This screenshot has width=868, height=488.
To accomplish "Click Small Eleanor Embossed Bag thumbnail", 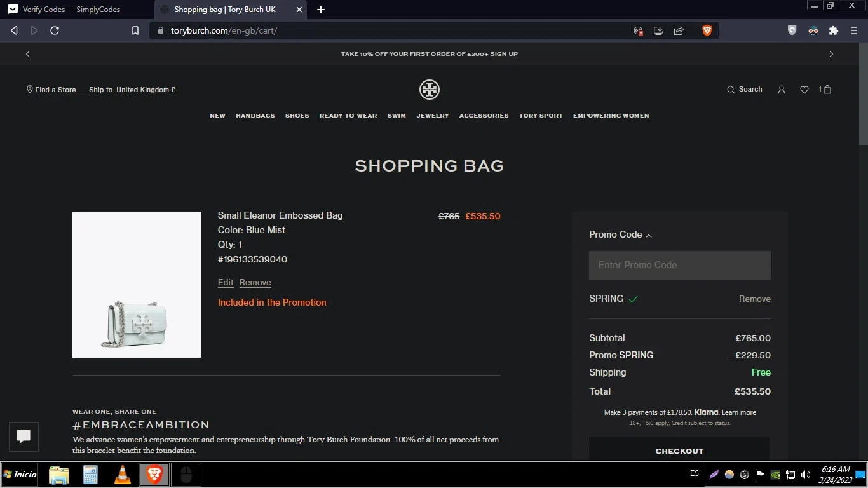I will pyautogui.click(x=137, y=285).
